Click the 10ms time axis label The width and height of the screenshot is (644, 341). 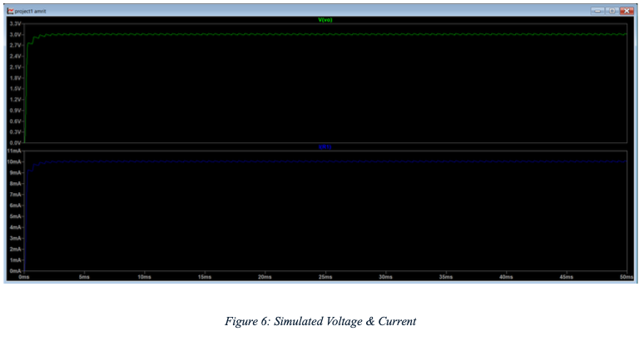click(144, 277)
